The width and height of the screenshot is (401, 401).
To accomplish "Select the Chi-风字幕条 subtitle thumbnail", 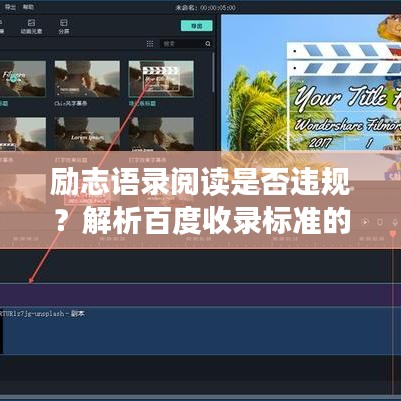I will [x=87, y=79].
